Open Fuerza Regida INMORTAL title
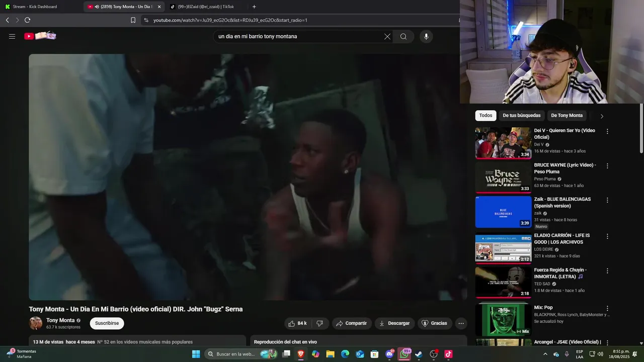The height and width of the screenshot is (362, 644). [560, 273]
